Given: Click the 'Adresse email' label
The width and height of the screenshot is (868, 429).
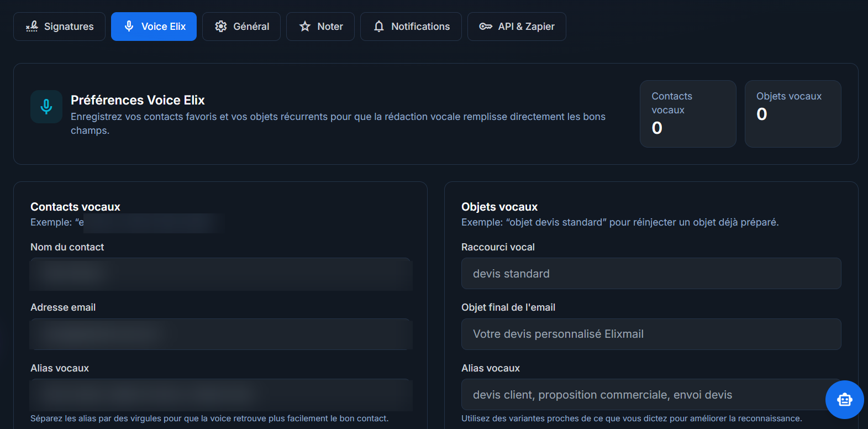Looking at the screenshot, I should pos(63,307).
